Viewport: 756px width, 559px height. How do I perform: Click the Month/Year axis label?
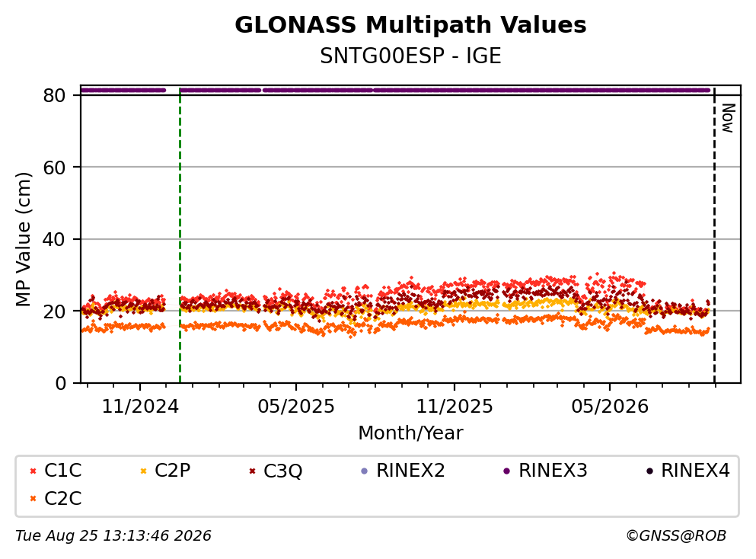410,433
